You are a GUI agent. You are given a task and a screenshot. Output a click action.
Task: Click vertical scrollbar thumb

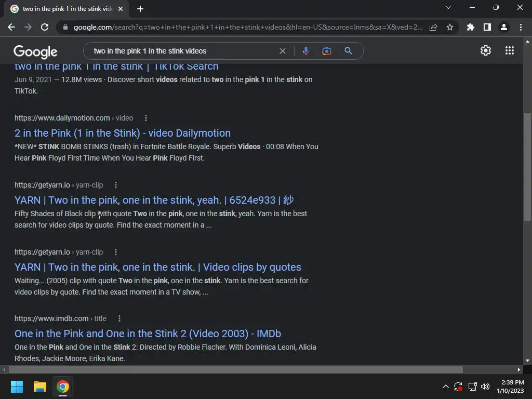click(x=527, y=167)
